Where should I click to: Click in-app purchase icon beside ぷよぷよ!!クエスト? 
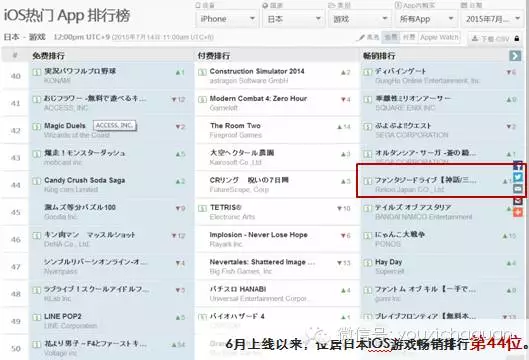pos(368,127)
